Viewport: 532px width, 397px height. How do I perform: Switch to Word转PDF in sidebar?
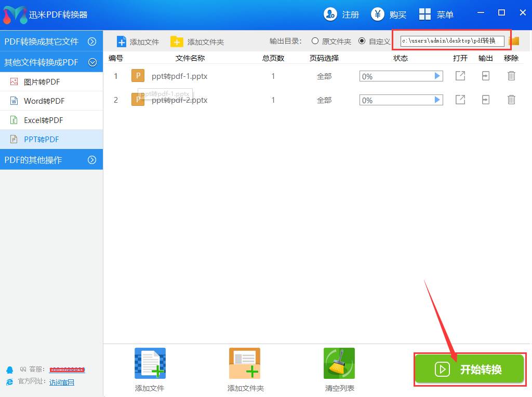point(44,101)
